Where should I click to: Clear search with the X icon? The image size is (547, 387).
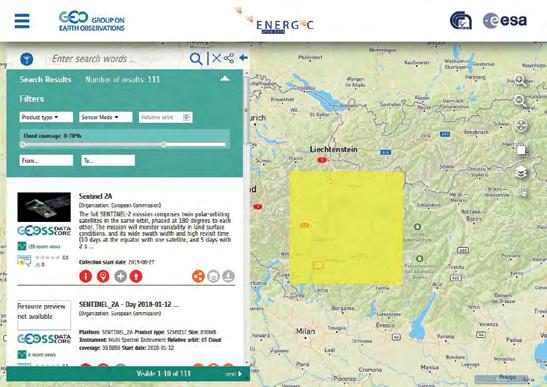216,58
